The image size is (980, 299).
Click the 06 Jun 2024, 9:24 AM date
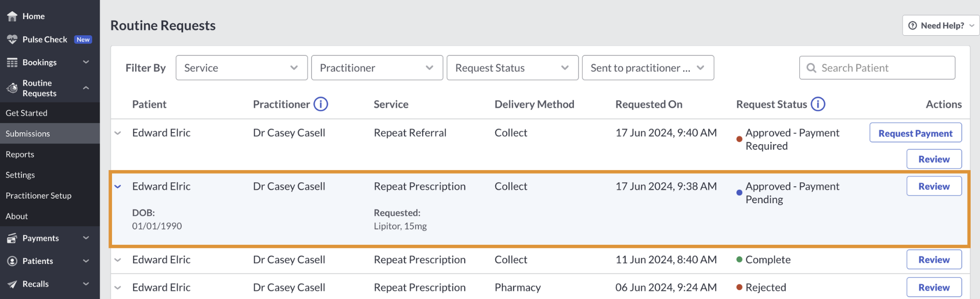(x=666, y=288)
